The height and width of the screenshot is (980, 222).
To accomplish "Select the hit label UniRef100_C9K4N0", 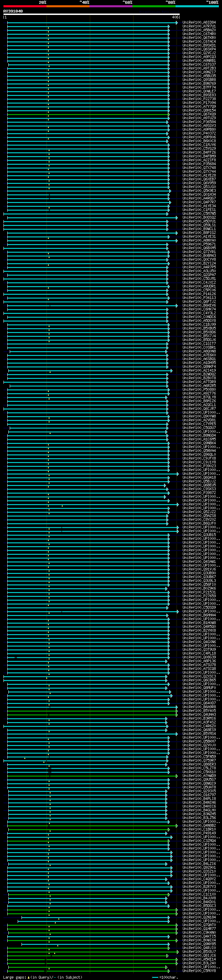I will (199, 932).
